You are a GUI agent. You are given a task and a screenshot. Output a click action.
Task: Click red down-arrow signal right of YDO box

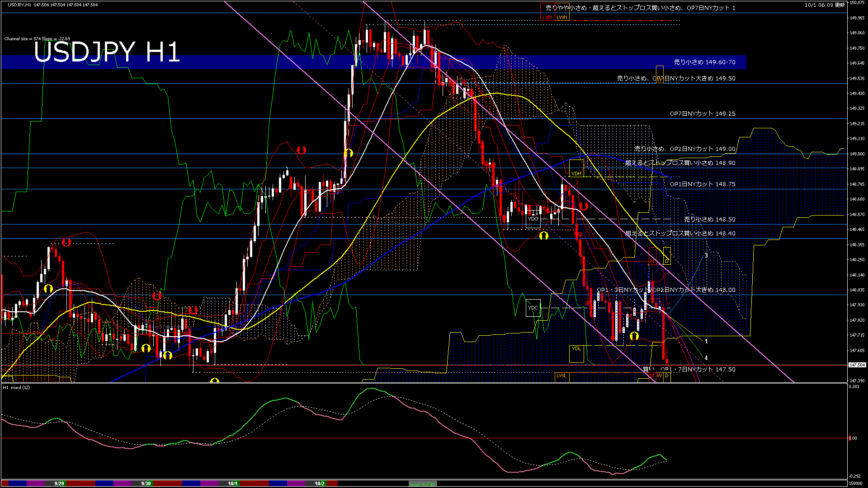coord(583,206)
